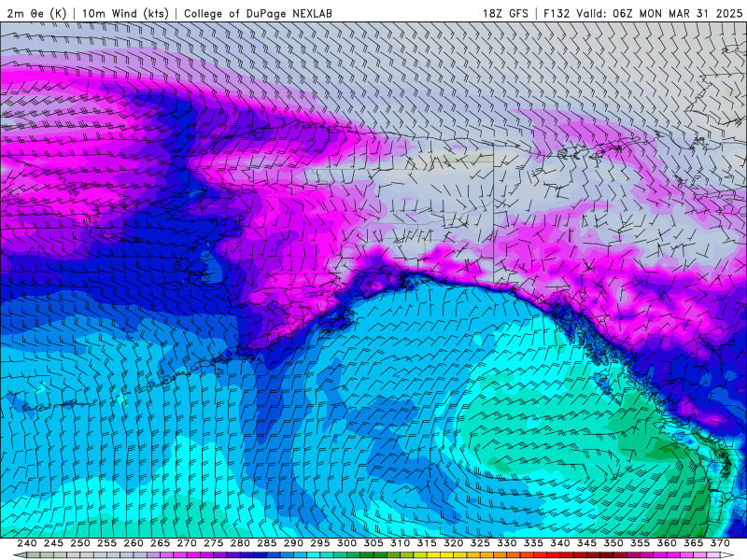This screenshot has width=747, height=560.
Task: Click the 275 scale label
Action: tap(214, 543)
